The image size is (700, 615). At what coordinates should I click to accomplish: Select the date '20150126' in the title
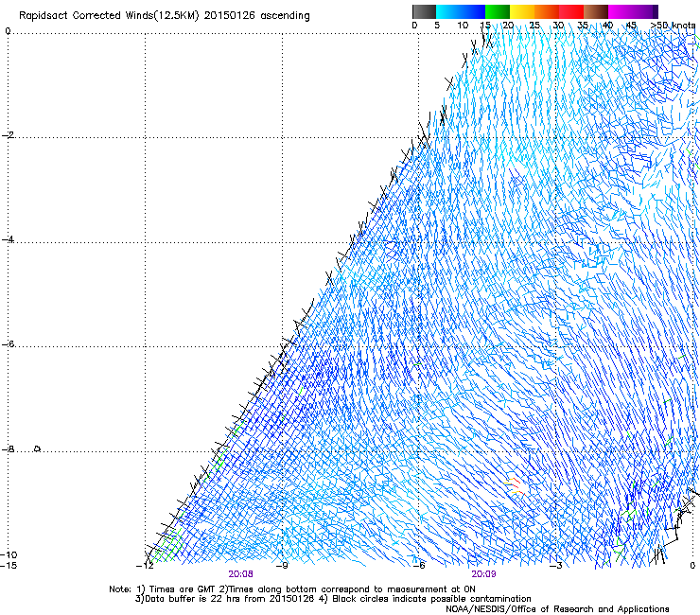230,16
